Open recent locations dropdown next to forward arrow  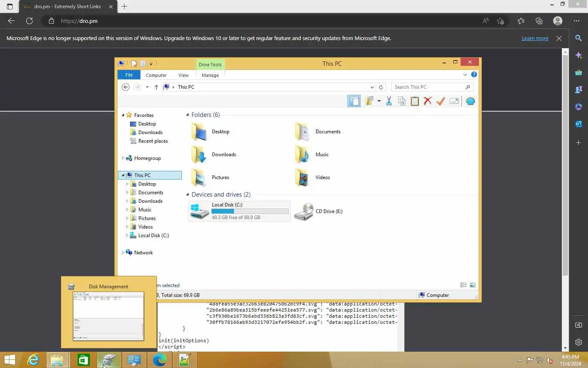pyautogui.click(x=147, y=87)
